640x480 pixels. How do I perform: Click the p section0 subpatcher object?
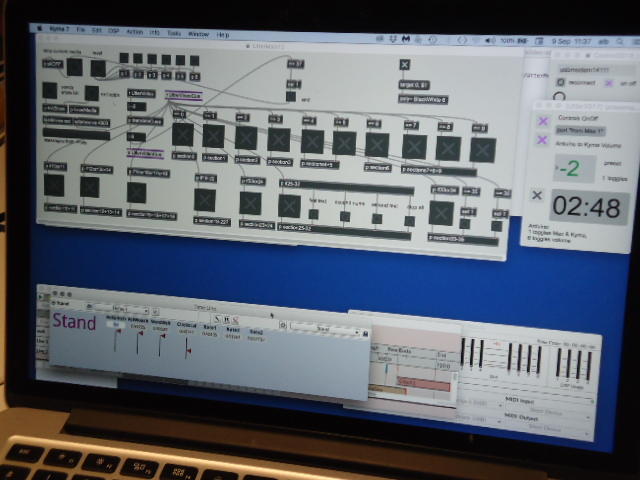184,156
